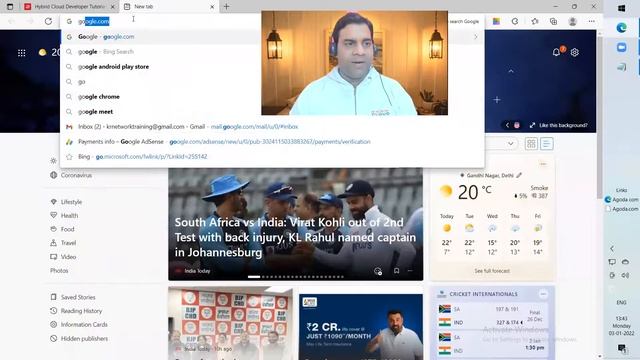This screenshot has width=640, height=360.
Task: Open Hidden publishers
Action: [x=84, y=338]
